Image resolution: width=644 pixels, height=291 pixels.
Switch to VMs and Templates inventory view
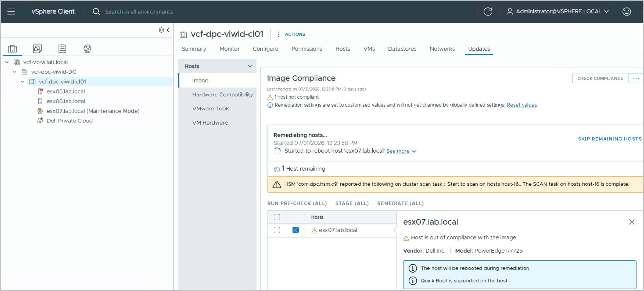[x=37, y=49]
